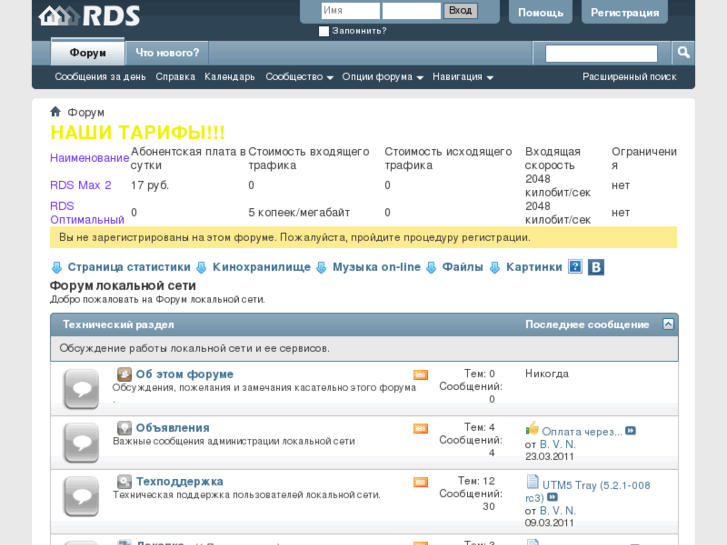The height and width of the screenshot is (545, 727).
Task: Switch to Что нового? tab
Action: coord(167,53)
